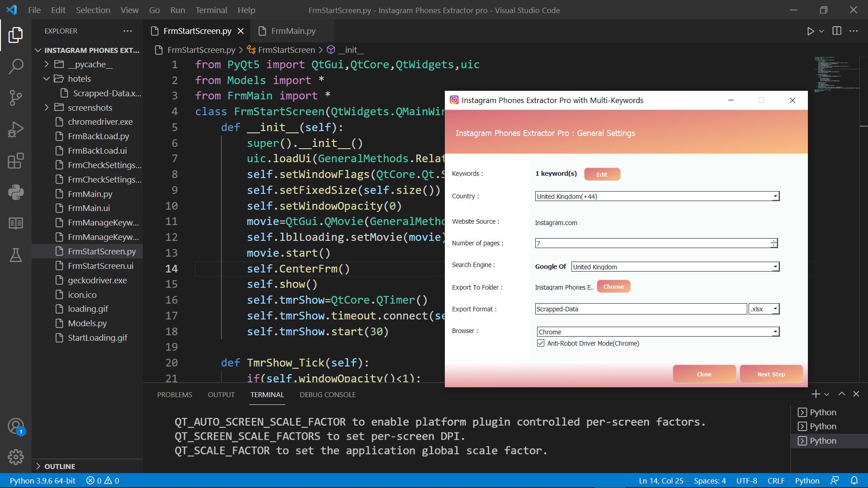Image resolution: width=868 pixels, height=488 pixels.
Task: Open the Extensions view
Action: (16, 161)
